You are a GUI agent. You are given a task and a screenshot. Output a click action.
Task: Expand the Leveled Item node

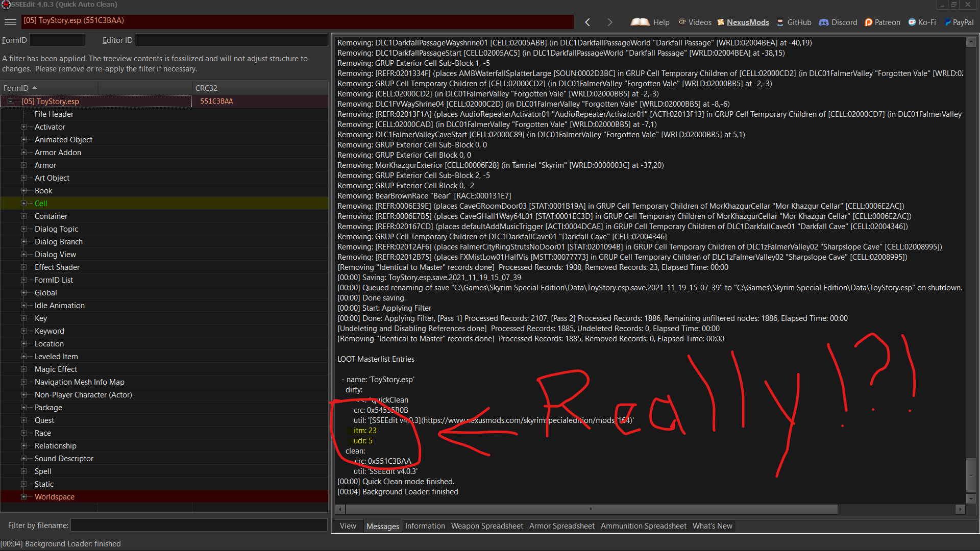(x=23, y=356)
